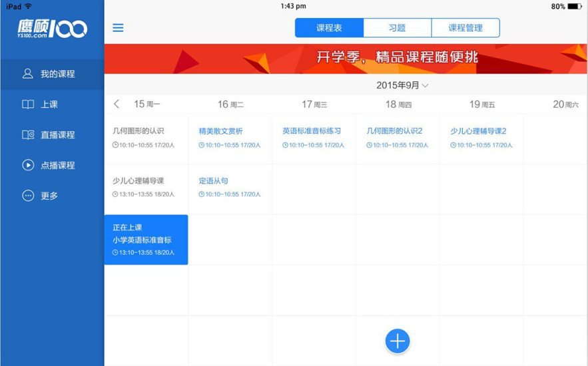Expand the 2015年9月 month dropdown
588x366 pixels.
402,85
